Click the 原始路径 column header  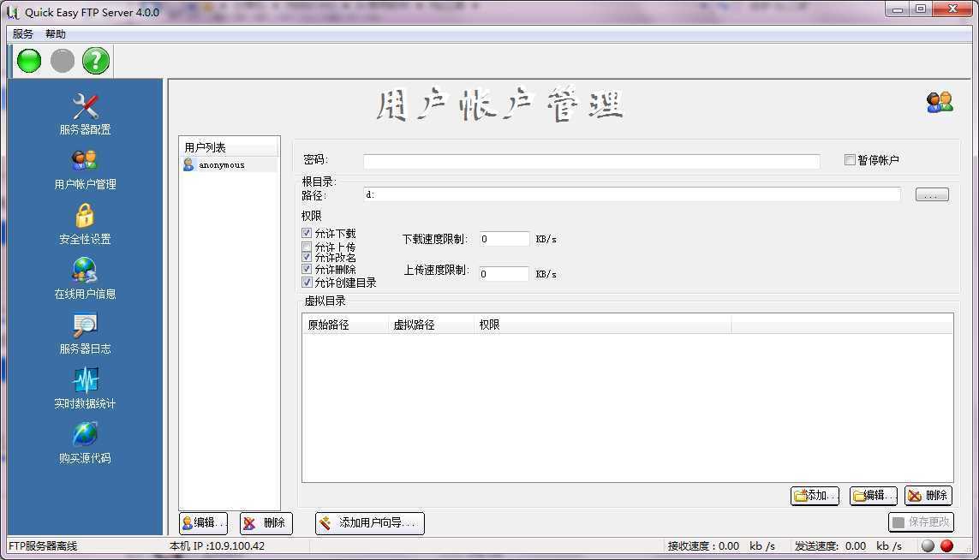345,325
